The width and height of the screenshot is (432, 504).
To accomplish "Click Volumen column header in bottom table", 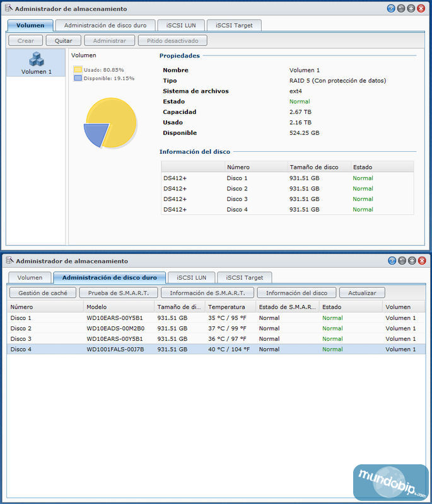I will tap(404, 307).
